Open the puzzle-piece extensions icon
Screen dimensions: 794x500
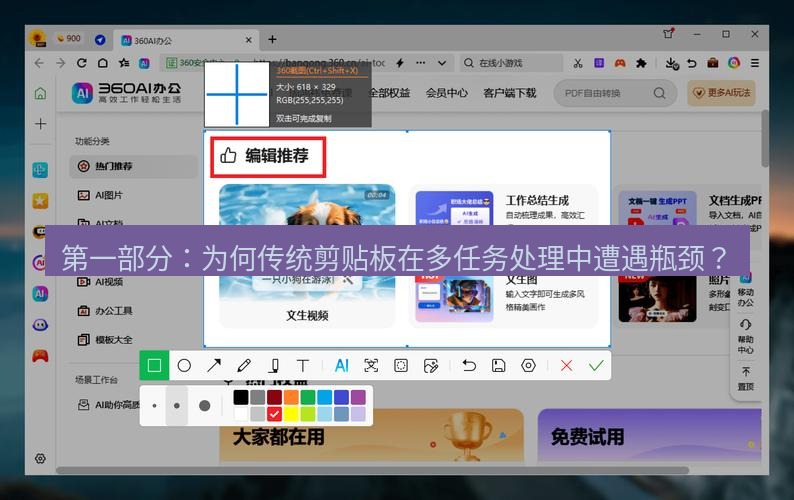coord(641,63)
